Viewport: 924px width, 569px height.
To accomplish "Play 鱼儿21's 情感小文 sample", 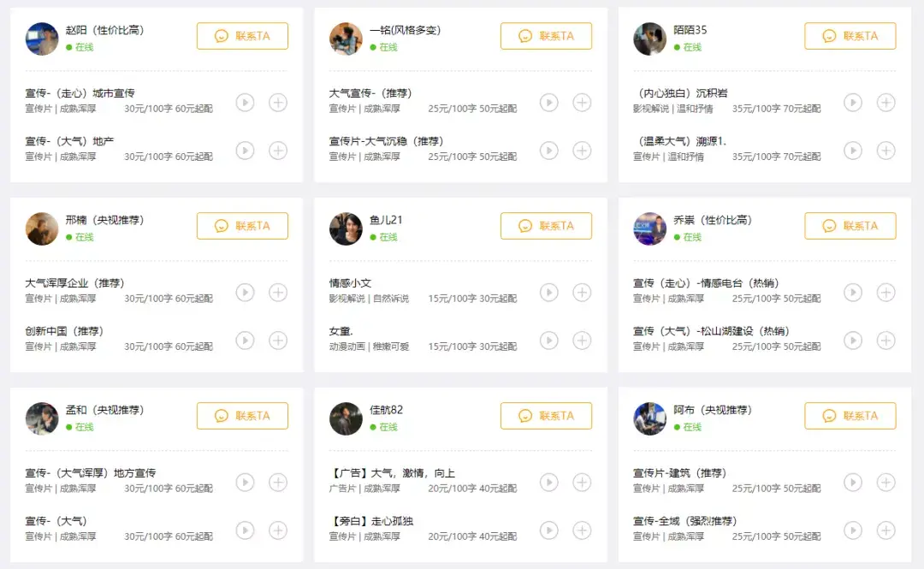I will pos(548,292).
